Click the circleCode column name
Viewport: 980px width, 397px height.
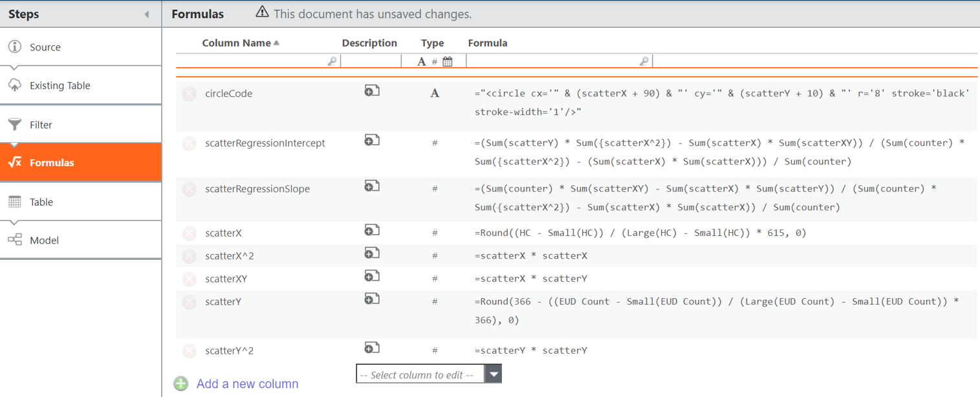tap(228, 94)
